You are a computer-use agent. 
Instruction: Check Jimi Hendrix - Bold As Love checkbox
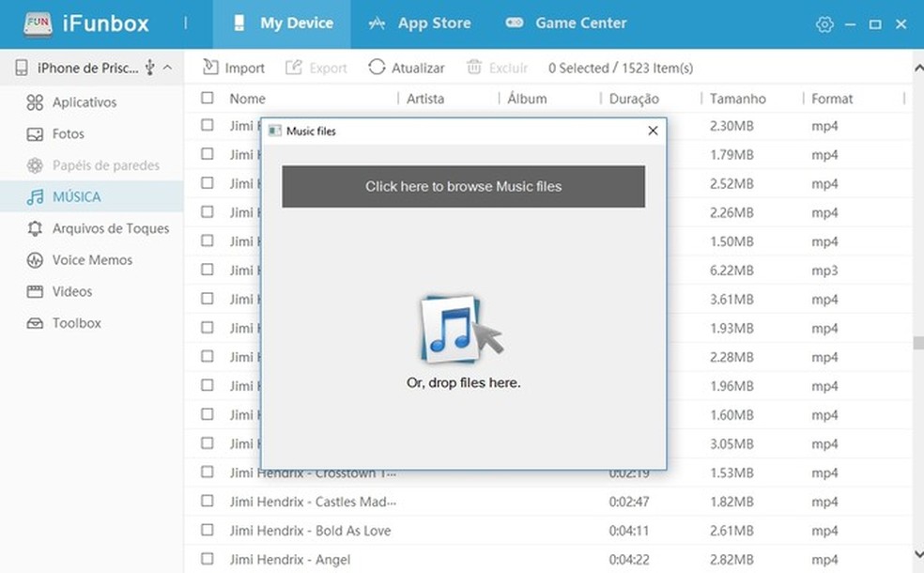[x=208, y=530]
